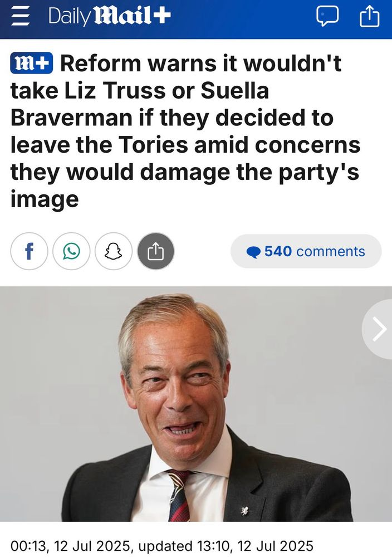
Task: Show the next image with right chevron
Action: [x=379, y=329]
